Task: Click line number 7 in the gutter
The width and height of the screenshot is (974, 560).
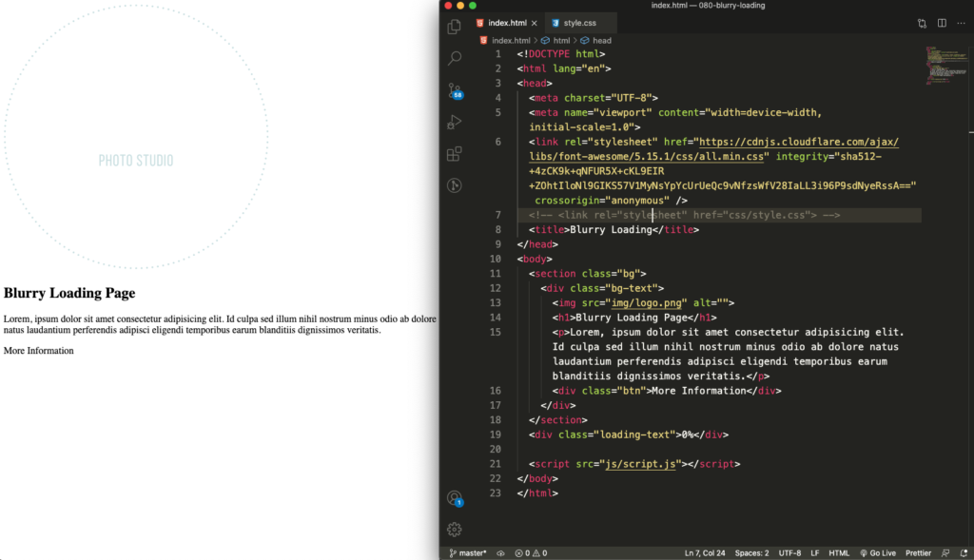Action: tap(497, 215)
